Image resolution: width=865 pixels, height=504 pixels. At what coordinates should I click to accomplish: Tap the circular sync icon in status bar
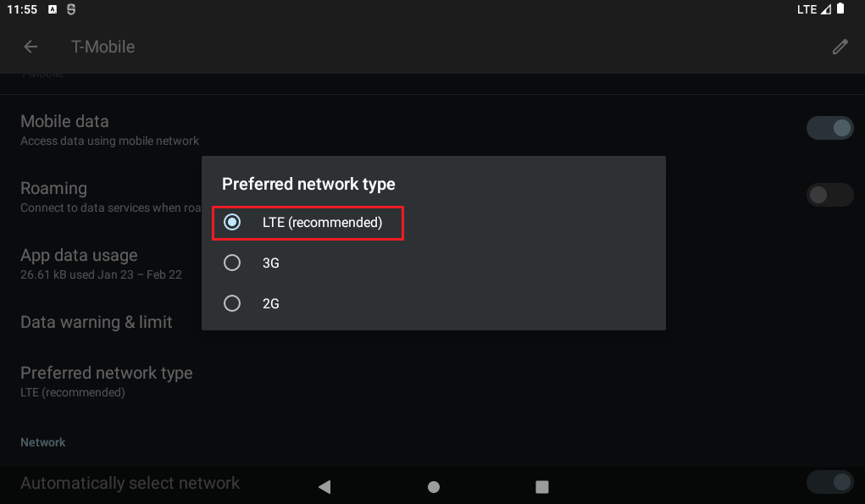click(71, 9)
